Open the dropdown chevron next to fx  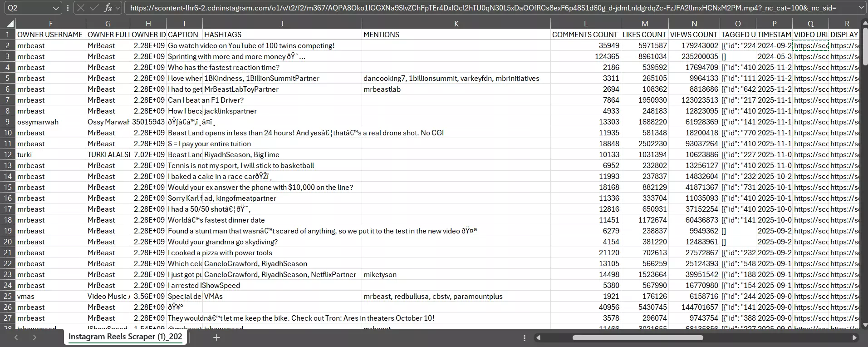(x=118, y=8)
